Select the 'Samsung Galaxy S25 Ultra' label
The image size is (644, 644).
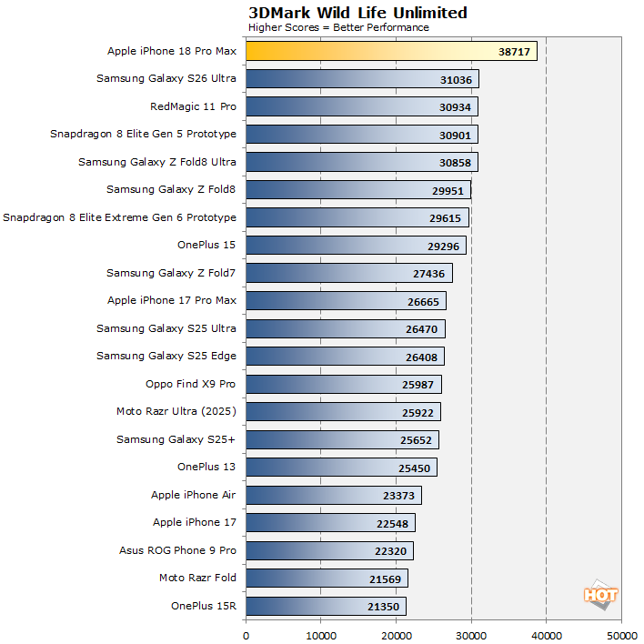[166, 328]
